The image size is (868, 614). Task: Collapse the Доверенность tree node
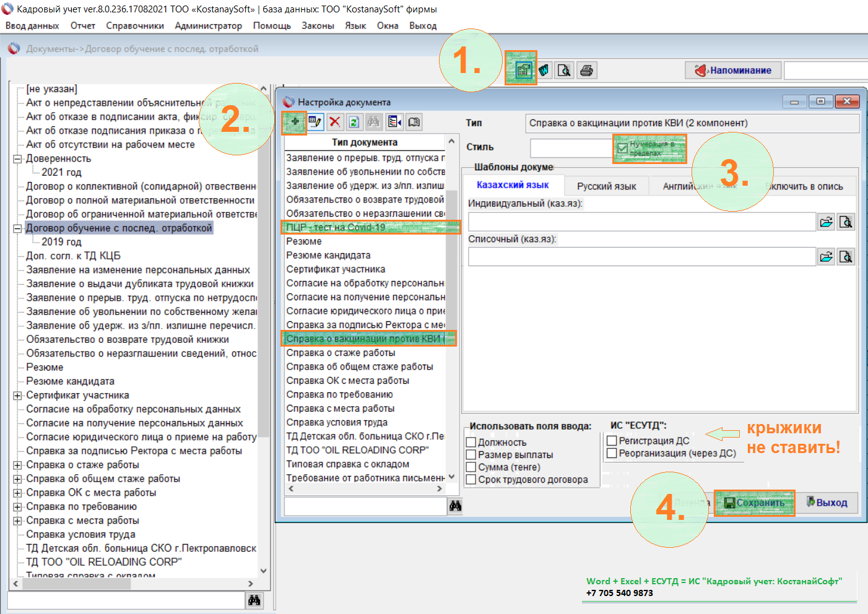point(18,158)
